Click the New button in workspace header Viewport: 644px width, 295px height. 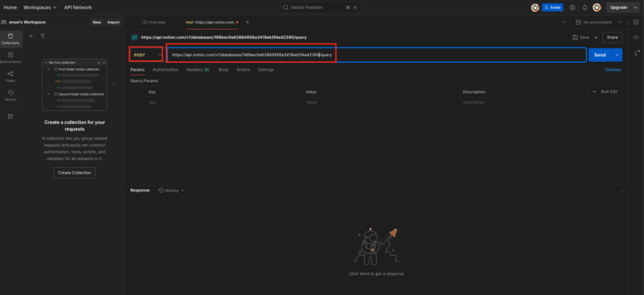coord(97,23)
